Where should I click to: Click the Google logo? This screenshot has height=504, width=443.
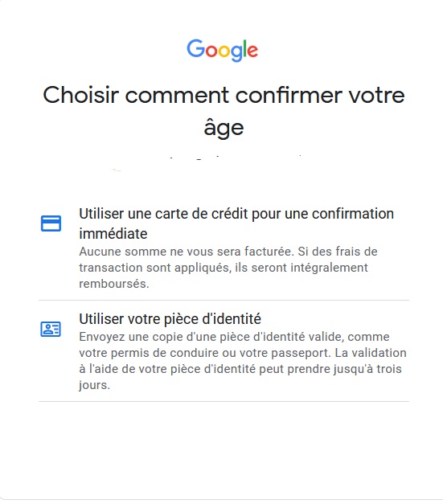tap(223, 51)
